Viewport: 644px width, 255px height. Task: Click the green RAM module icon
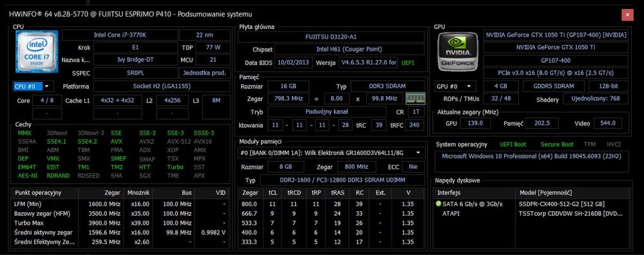(x=415, y=99)
